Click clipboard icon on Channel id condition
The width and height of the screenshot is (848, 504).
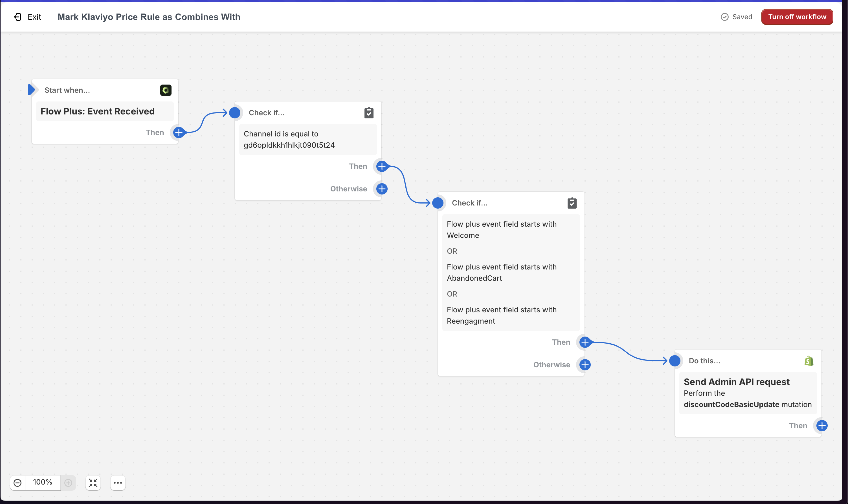369,113
